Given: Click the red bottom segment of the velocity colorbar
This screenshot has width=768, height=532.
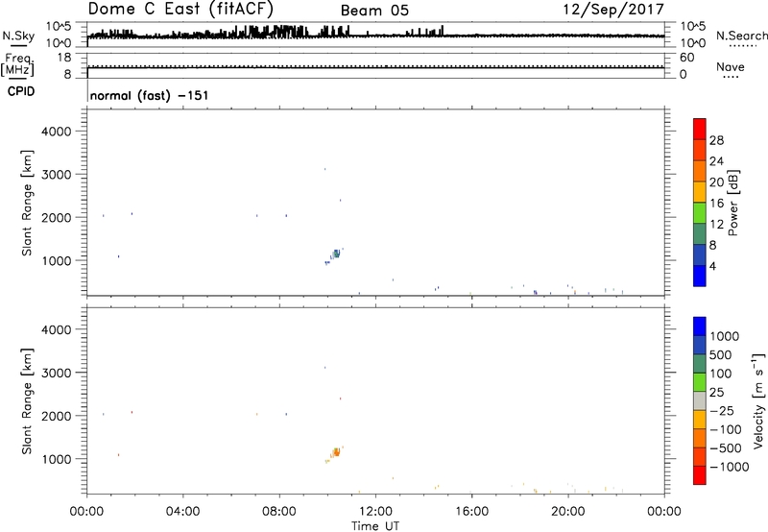Looking at the screenshot, I should pyautogui.click(x=700, y=475).
